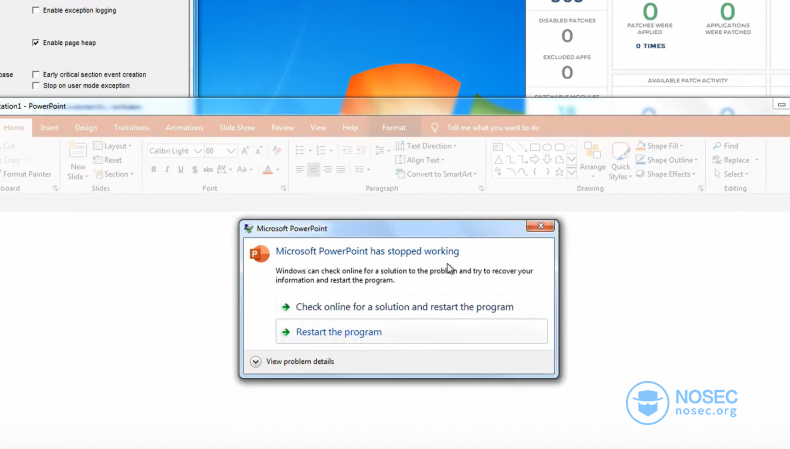The height and width of the screenshot is (449, 790).
Task: Open the Animations ribbon tab
Action: [184, 127]
